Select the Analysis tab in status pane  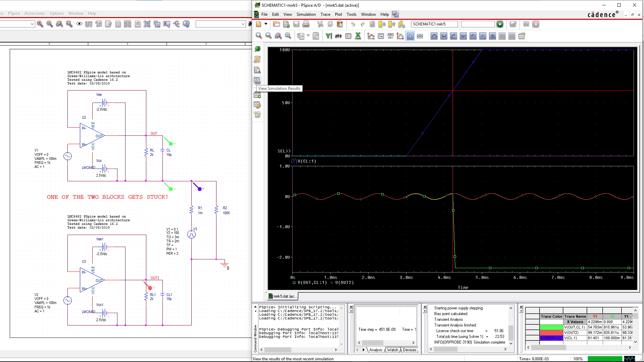[376, 350]
